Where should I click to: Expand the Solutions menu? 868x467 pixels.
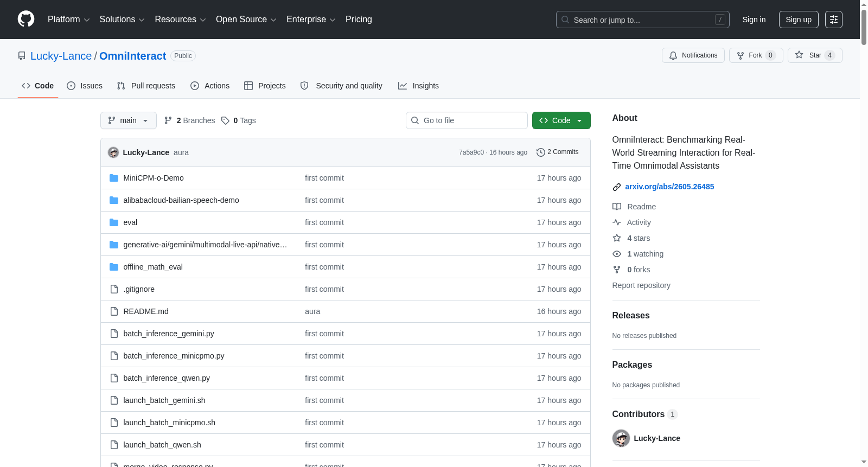pos(122,20)
